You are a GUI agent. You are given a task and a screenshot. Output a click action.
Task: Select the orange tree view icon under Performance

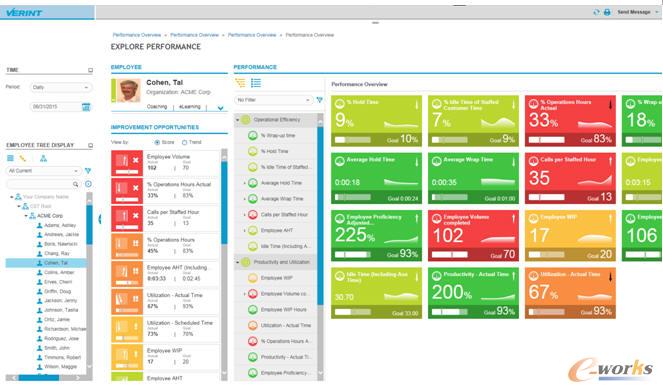tap(240, 83)
